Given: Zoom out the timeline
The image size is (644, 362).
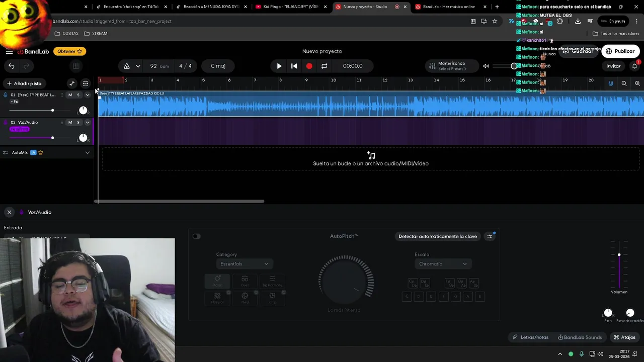Looking at the screenshot, I should [624, 83].
